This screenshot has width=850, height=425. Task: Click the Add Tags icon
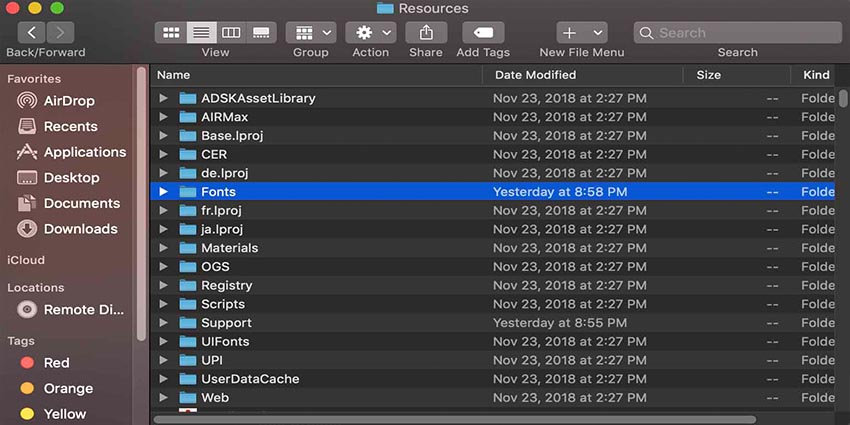tap(483, 33)
